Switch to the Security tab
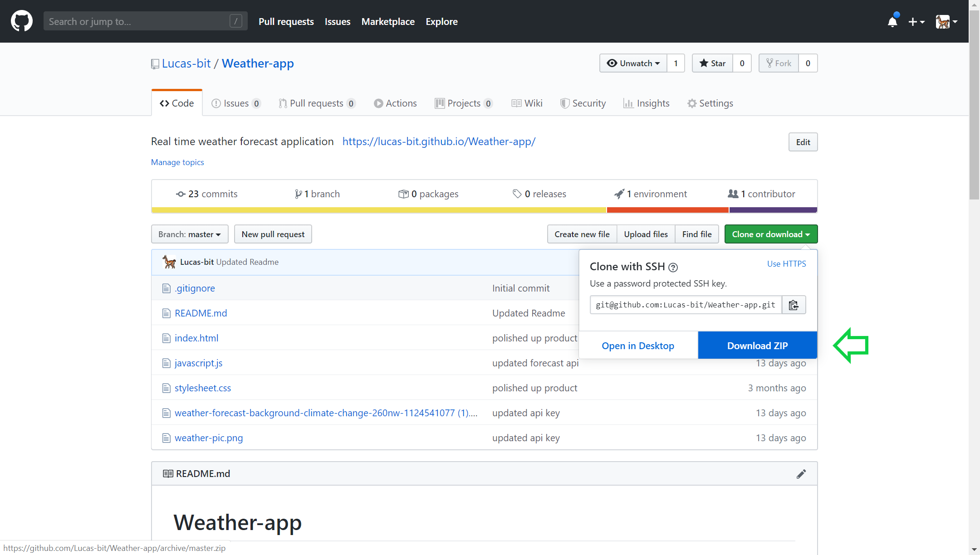This screenshot has width=980, height=555. point(583,103)
